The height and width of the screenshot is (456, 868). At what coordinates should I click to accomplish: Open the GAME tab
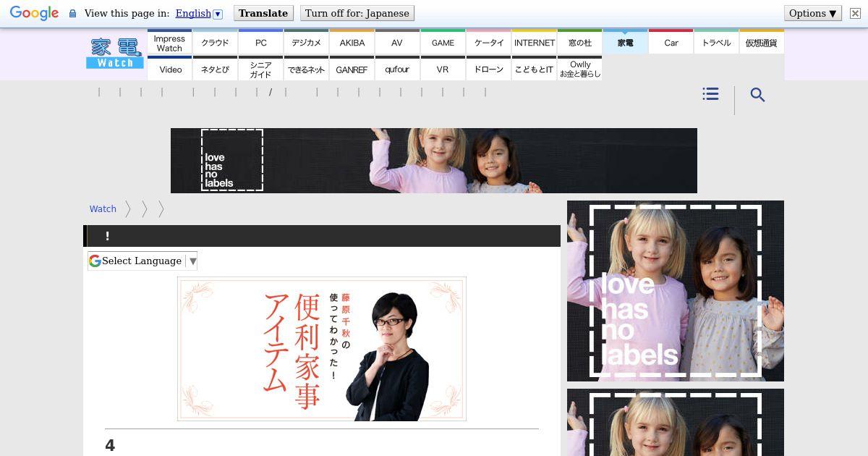443,43
